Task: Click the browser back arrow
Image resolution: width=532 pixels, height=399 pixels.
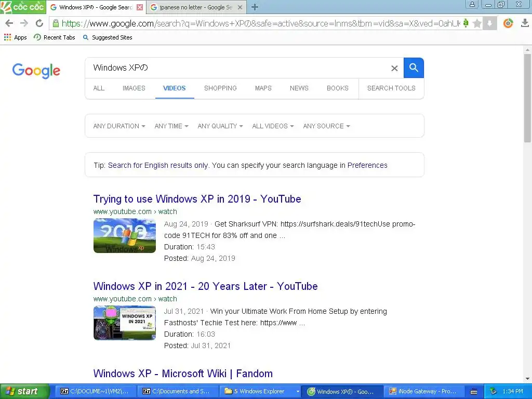Action: 9,23
